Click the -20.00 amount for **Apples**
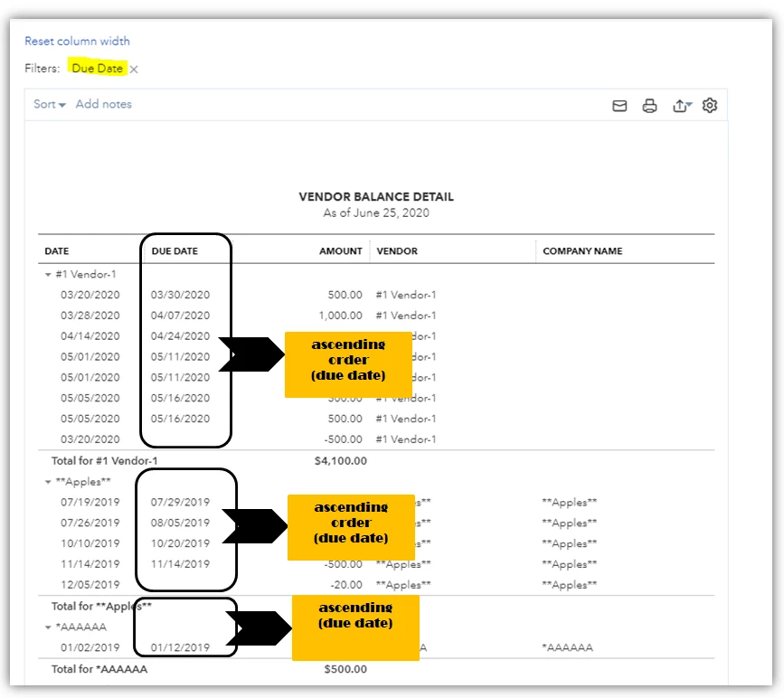 tap(346, 585)
